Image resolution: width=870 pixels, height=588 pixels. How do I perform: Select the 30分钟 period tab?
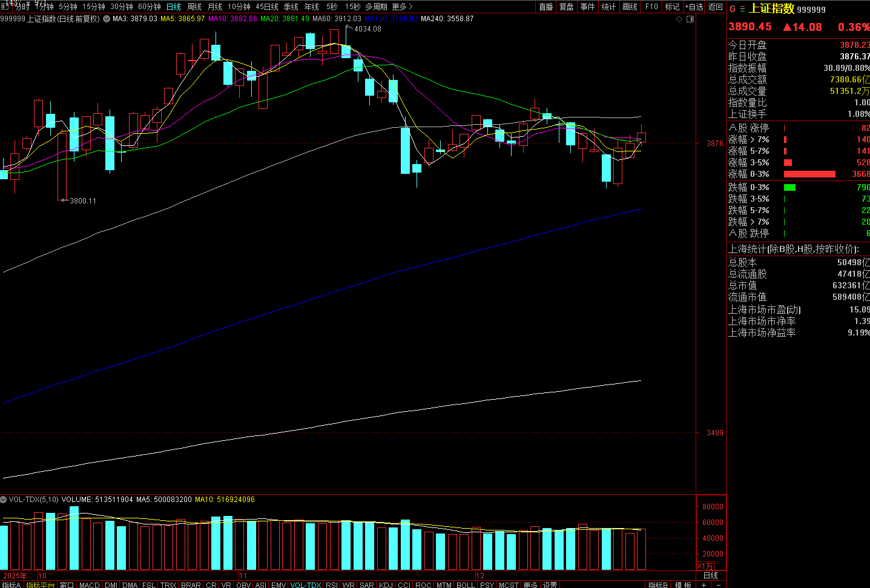[x=121, y=7]
